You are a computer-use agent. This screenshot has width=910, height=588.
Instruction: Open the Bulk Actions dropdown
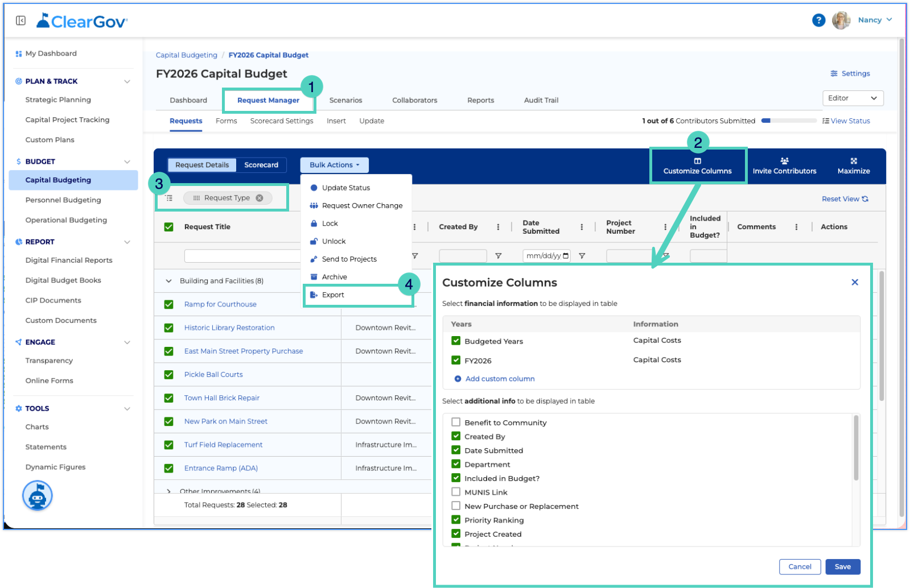pos(335,165)
